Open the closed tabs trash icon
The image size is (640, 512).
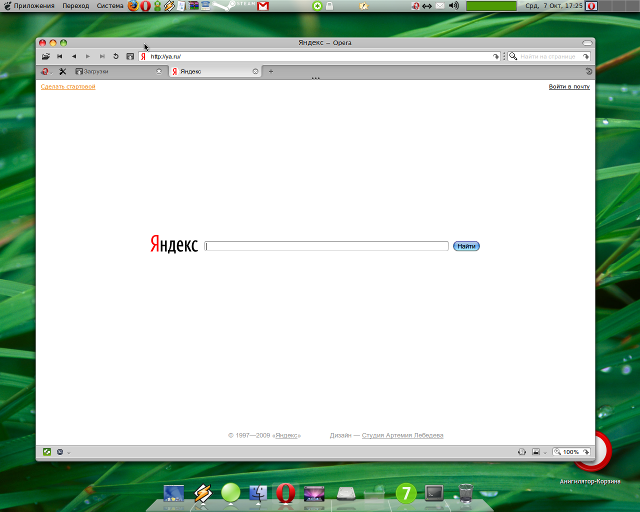(x=588, y=71)
